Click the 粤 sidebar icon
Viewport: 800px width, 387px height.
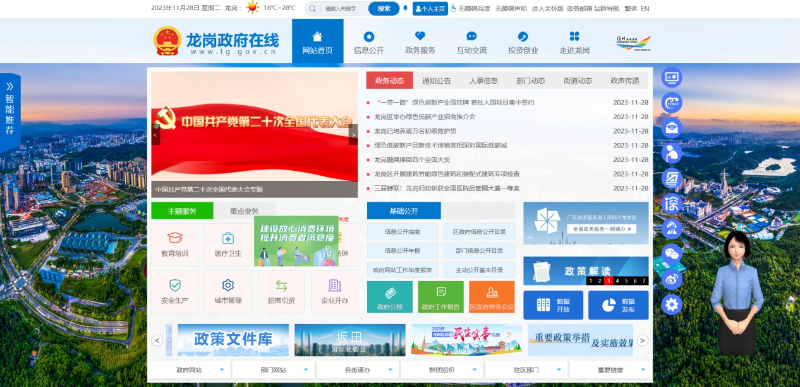pyautogui.click(x=671, y=178)
